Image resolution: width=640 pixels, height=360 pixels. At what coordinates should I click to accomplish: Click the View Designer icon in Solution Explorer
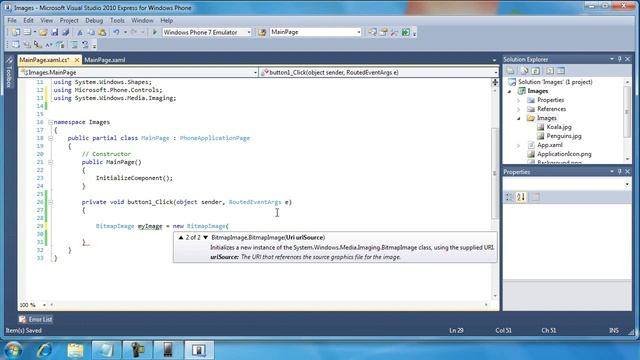(561, 71)
